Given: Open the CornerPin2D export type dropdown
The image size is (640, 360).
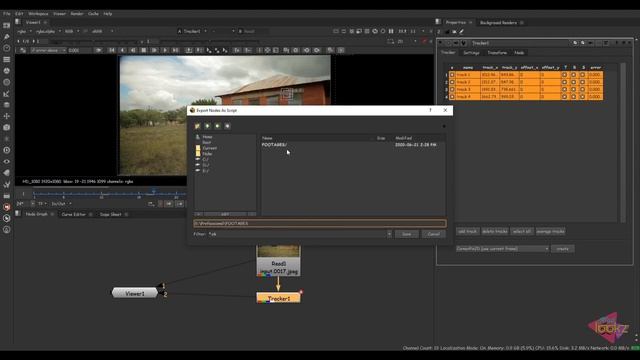Looking at the screenshot, I should [502, 249].
